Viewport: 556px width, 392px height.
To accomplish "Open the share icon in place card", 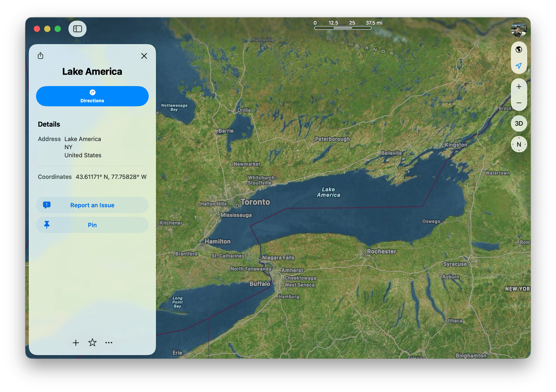I will [41, 56].
